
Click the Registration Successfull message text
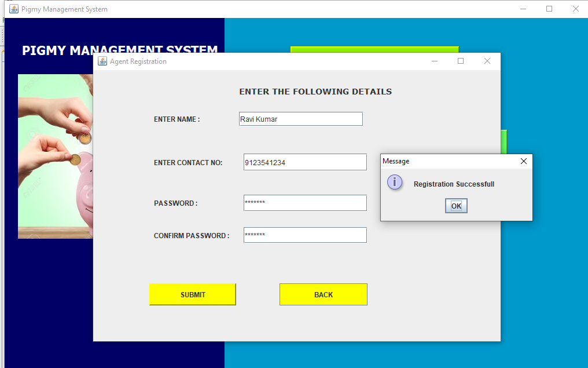[x=454, y=184]
